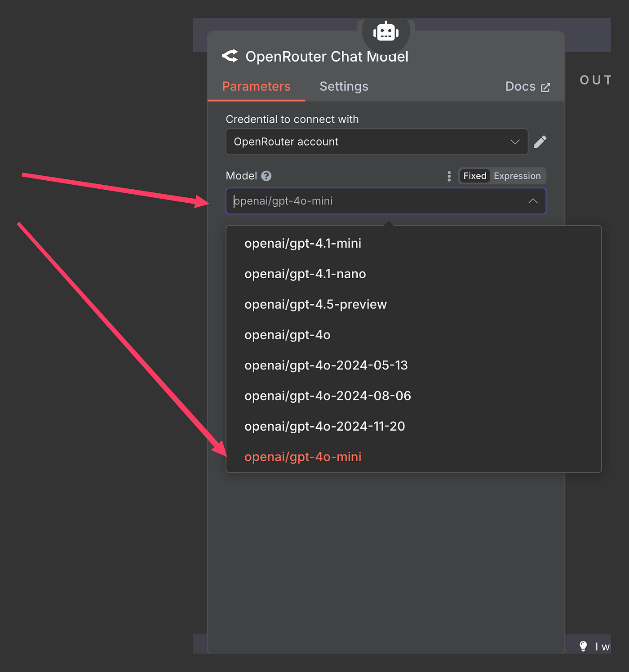Open the Model three-dot options menu
This screenshot has width=629, height=672.
pos(449,176)
